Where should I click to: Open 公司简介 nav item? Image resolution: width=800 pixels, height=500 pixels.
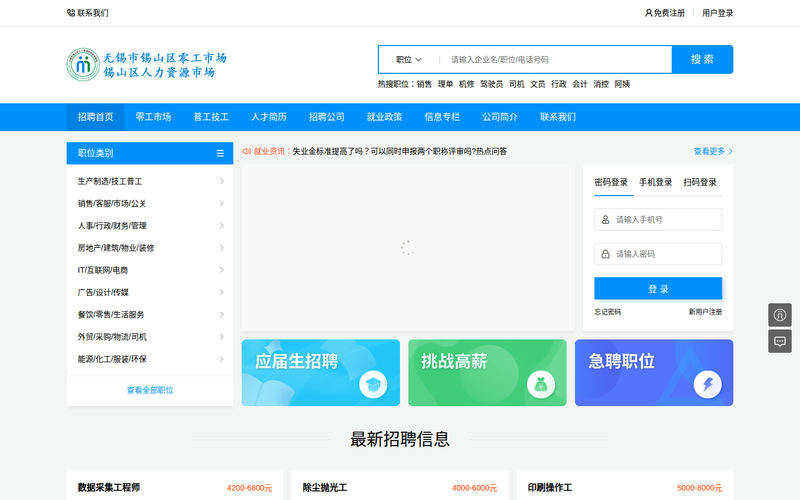pos(500,117)
